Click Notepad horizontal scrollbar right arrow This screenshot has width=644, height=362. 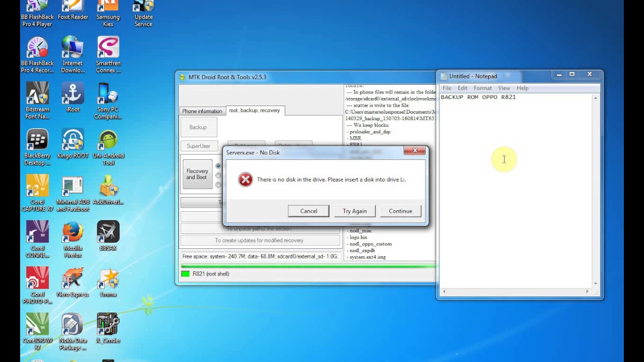pos(587,292)
